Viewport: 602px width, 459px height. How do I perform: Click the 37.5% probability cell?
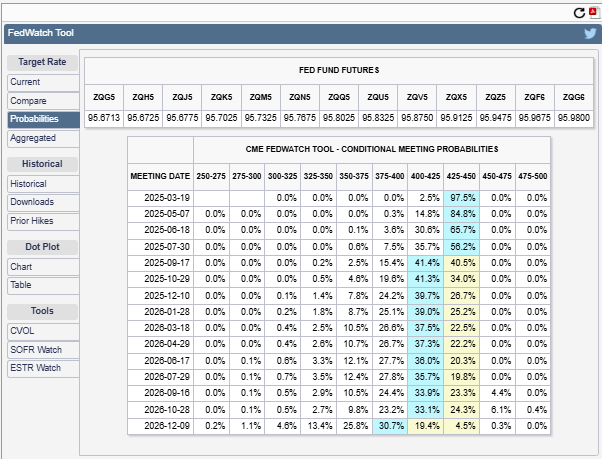point(426,328)
